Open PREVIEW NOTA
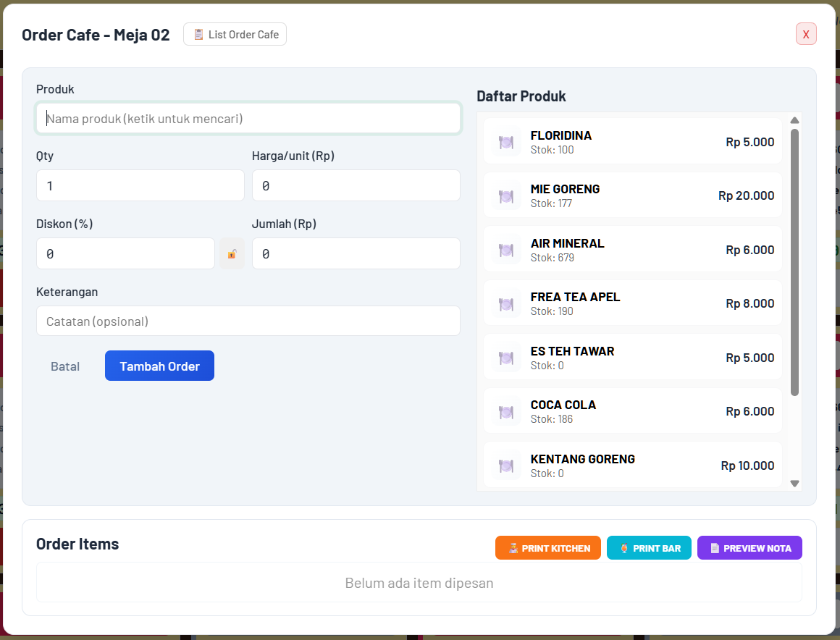Viewport: 840px width, 640px height. (x=749, y=548)
